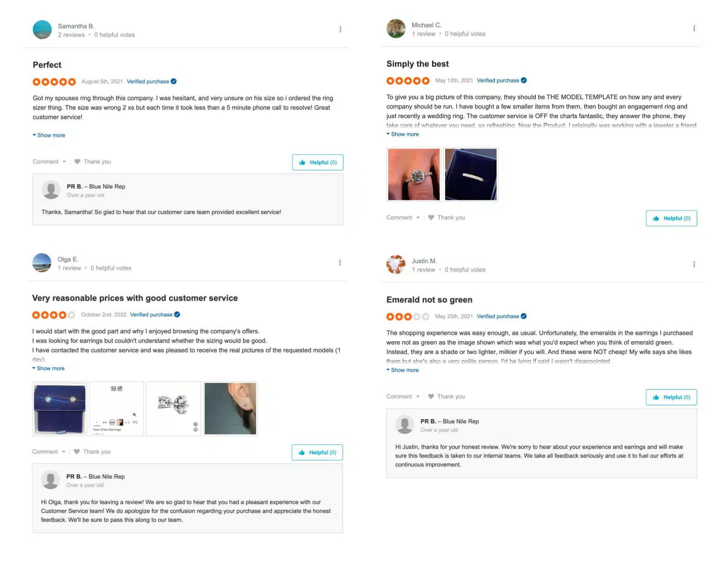Image resolution: width=728 pixels, height=570 pixels.
Task: Open options menu on Michael C.'s review
Action: [x=694, y=28]
